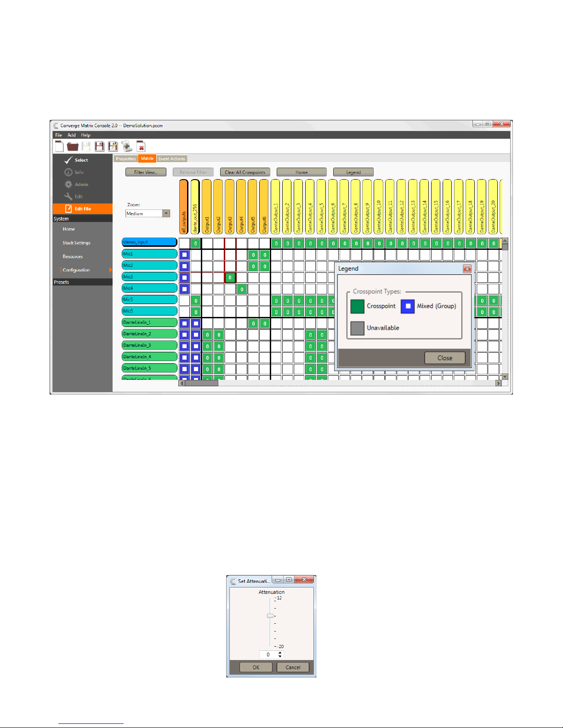Open the Help menu
Image resolution: width=563 pixels, height=728 pixels.
pos(85,135)
